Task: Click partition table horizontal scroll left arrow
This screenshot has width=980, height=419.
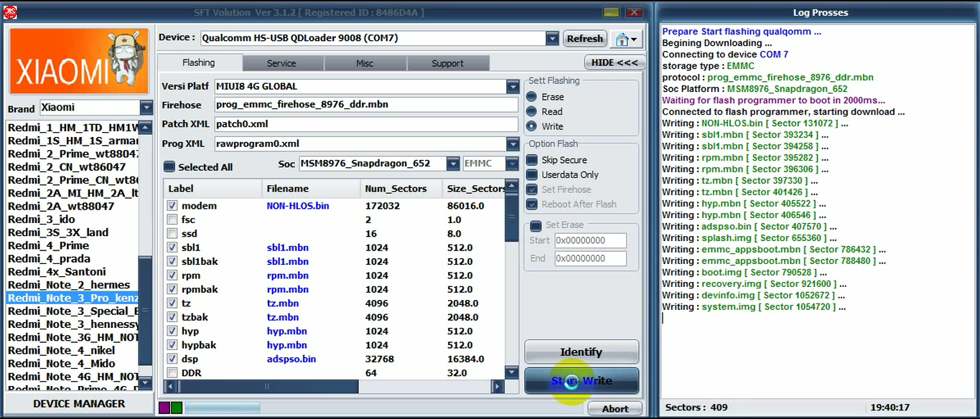Action: click(x=170, y=387)
